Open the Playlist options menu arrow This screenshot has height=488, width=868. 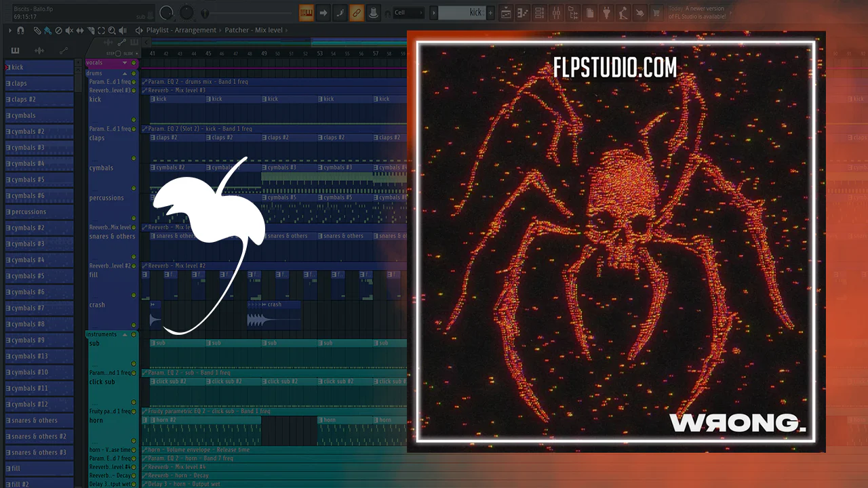[10, 30]
